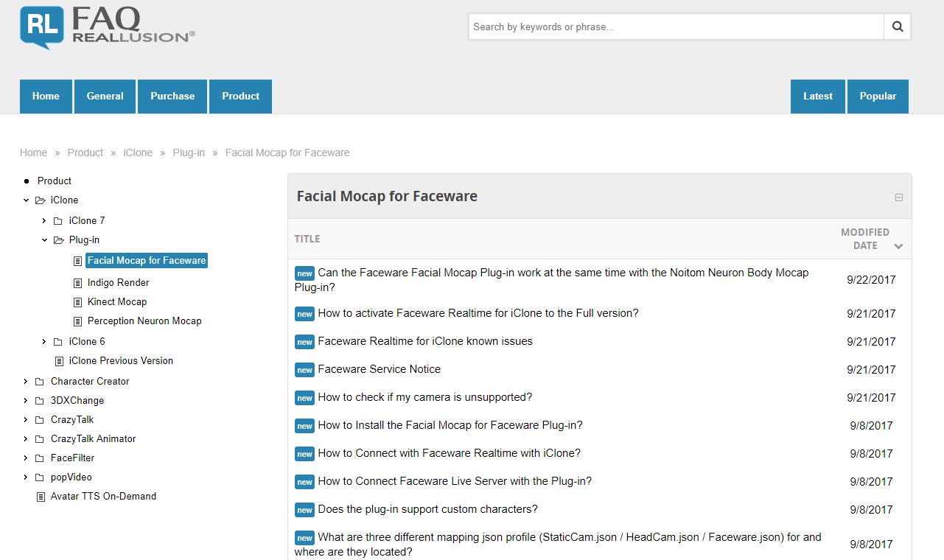The image size is (944, 560).
Task: Open the Product nav tab
Action: click(240, 97)
